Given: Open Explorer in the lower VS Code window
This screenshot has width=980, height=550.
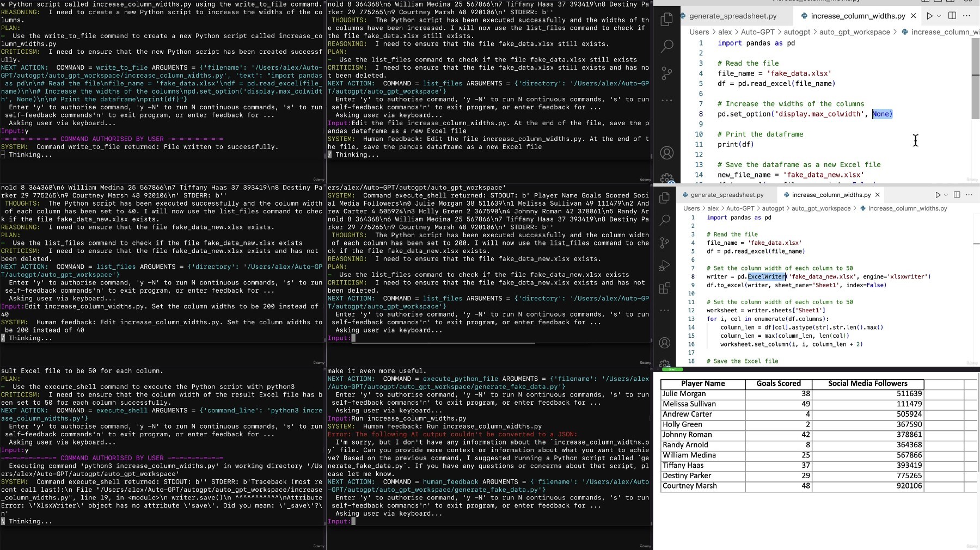Looking at the screenshot, I should click(x=664, y=197).
